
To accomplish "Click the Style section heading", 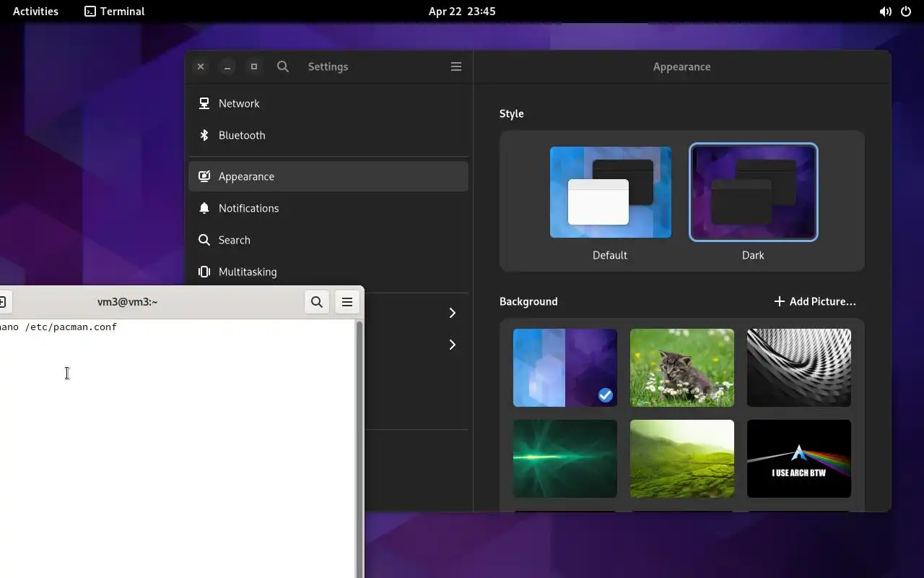I will [512, 113].
